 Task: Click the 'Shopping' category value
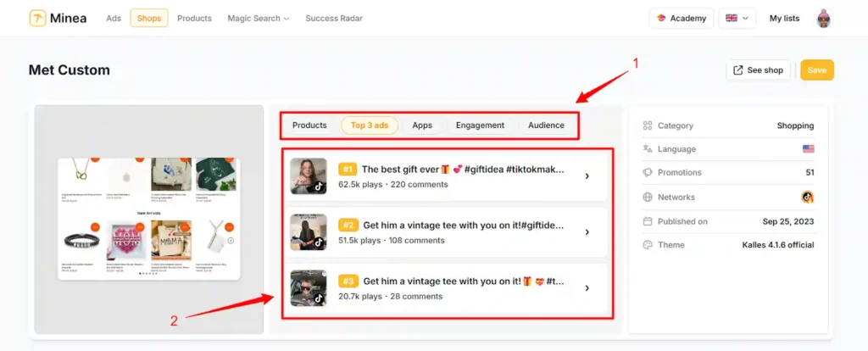[795, 125]
